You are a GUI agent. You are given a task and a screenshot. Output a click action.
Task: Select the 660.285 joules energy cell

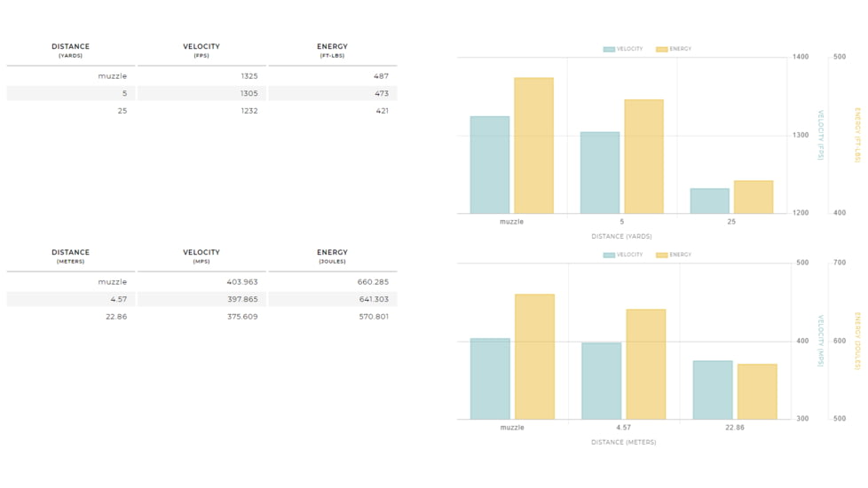tap(370, 282)
